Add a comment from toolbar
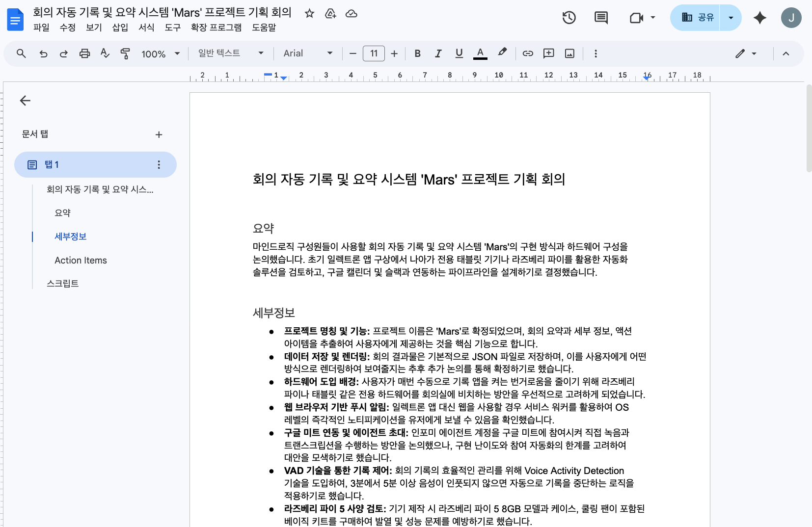Screen dimensions: 812x527 [549, 53]
